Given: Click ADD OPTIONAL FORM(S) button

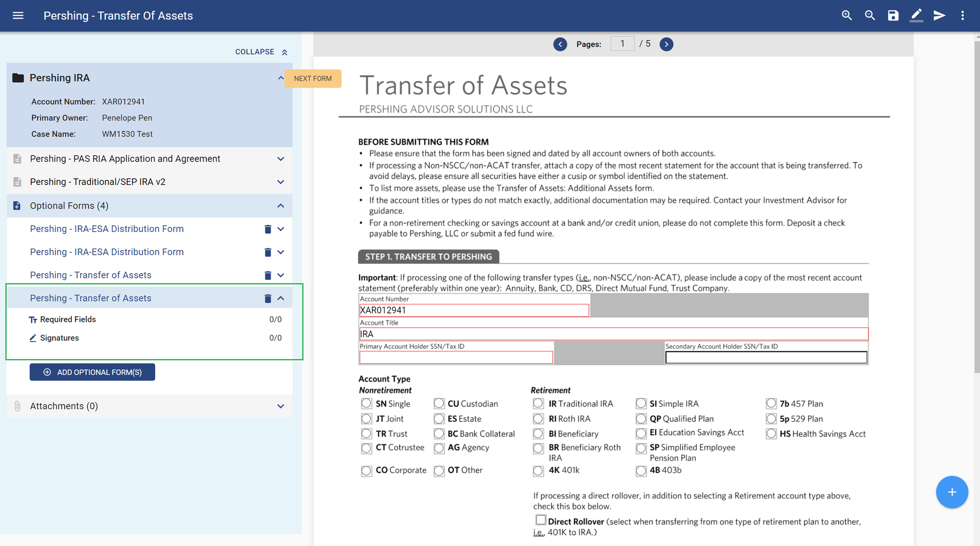Looking at the screenshot, I should [x=92, y=372].
